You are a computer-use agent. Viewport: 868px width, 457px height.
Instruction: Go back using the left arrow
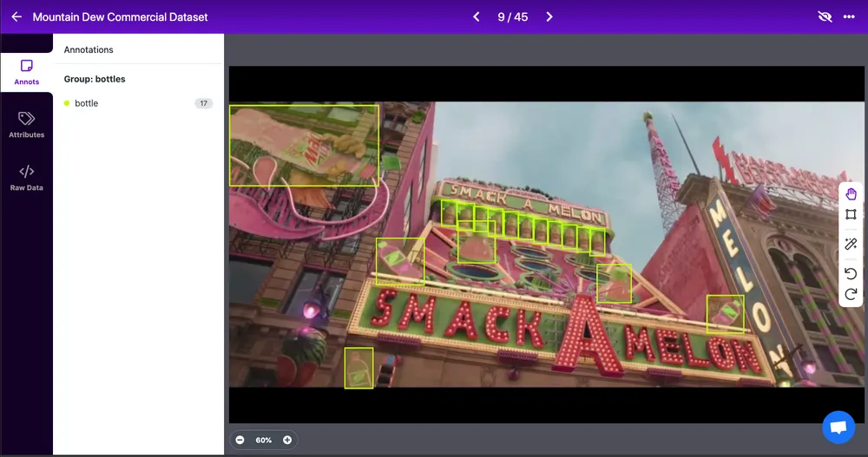tap(16, 16)
